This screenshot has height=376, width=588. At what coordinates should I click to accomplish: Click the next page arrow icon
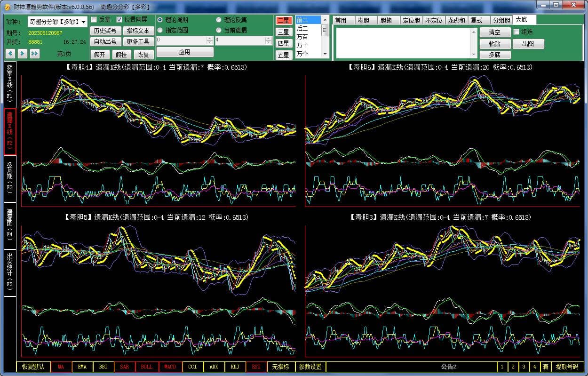tap(22, 54)
